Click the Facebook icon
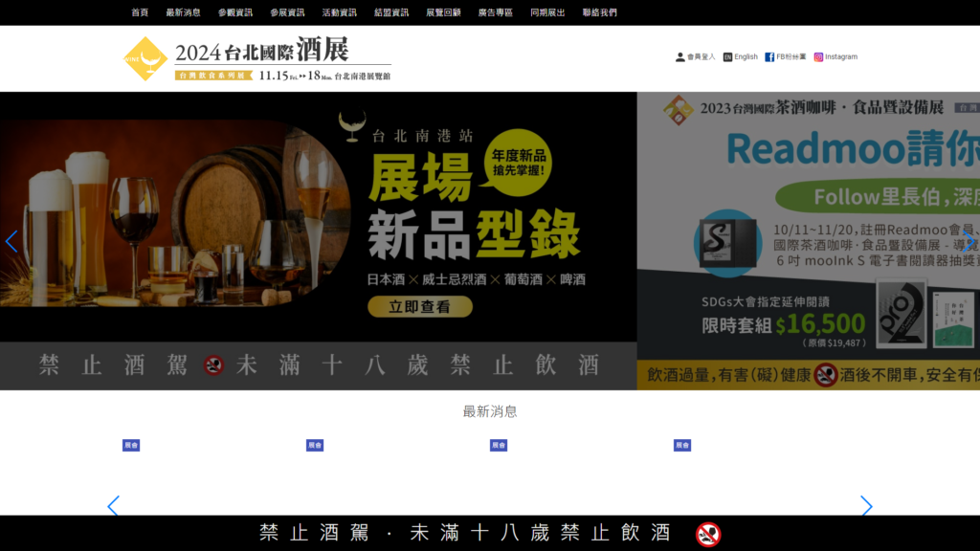The height and width of the screenshot is (551, 980). tap(769, 56)
